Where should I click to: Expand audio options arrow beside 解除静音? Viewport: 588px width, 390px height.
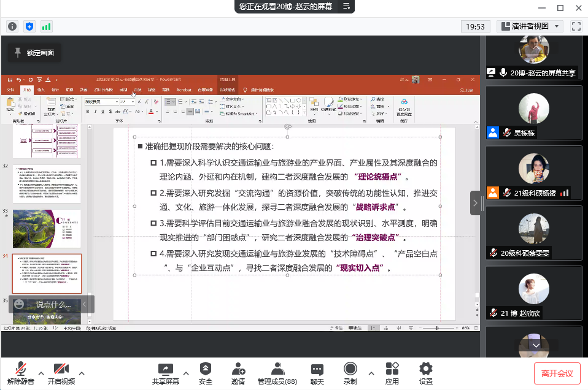[41, 372]
